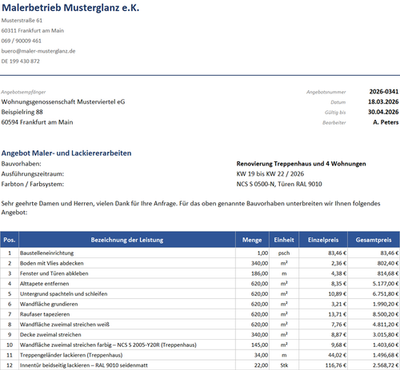The height and width of the screenshot is (370, 400).
Task: Select the sender address 'Musterstraße 61'
Action: coord(22,20)
